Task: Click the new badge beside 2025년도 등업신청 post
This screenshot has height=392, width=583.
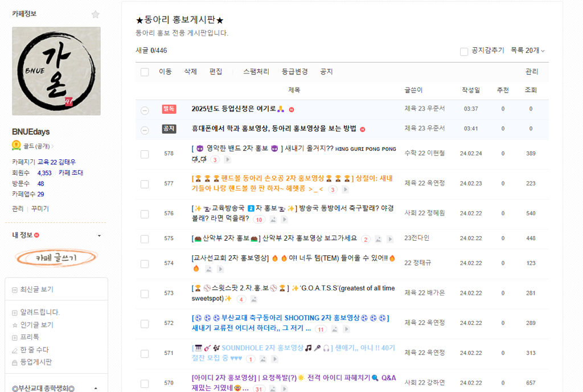Action: pyautogui.click(x=291, y=110)
